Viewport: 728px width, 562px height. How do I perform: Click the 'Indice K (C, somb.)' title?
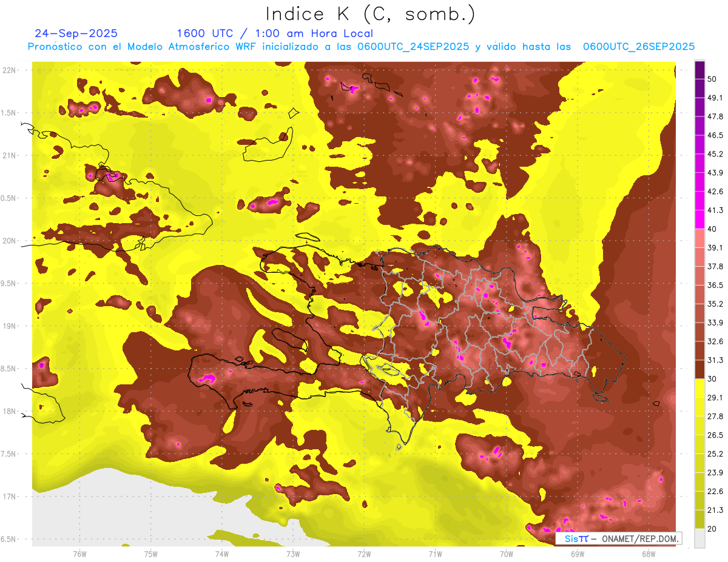point(371,14)
